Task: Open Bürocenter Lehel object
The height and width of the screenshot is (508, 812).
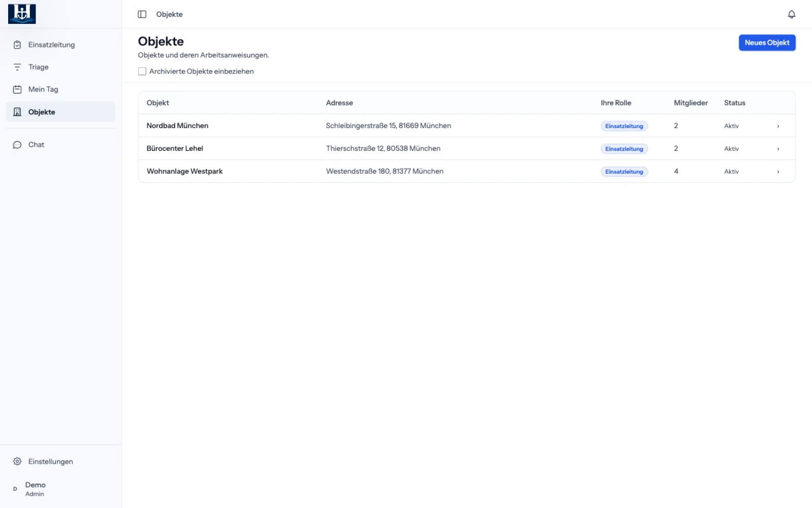Action: (x=175, y=148)
